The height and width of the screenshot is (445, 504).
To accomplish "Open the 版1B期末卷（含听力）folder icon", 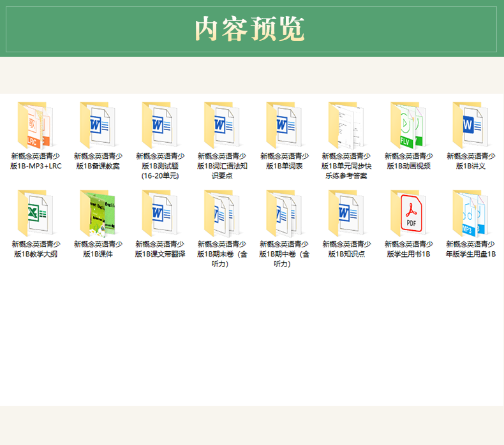I will click(222, 214).
